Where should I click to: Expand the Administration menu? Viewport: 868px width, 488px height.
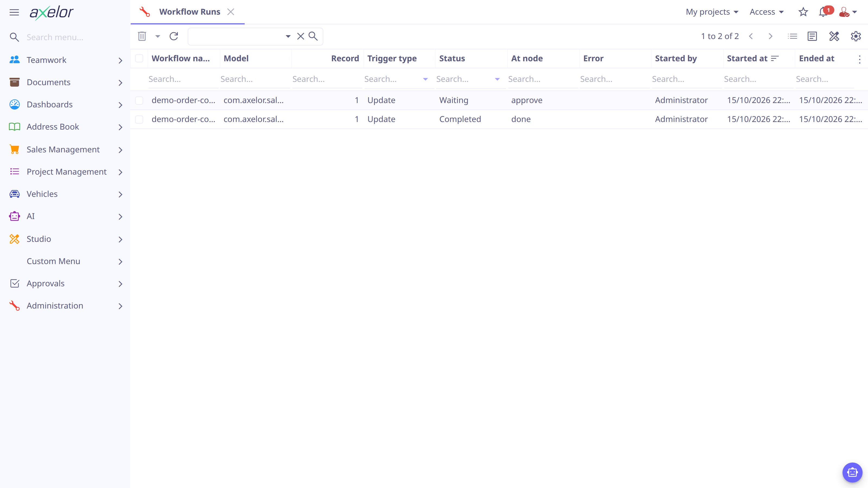[65, 306]
